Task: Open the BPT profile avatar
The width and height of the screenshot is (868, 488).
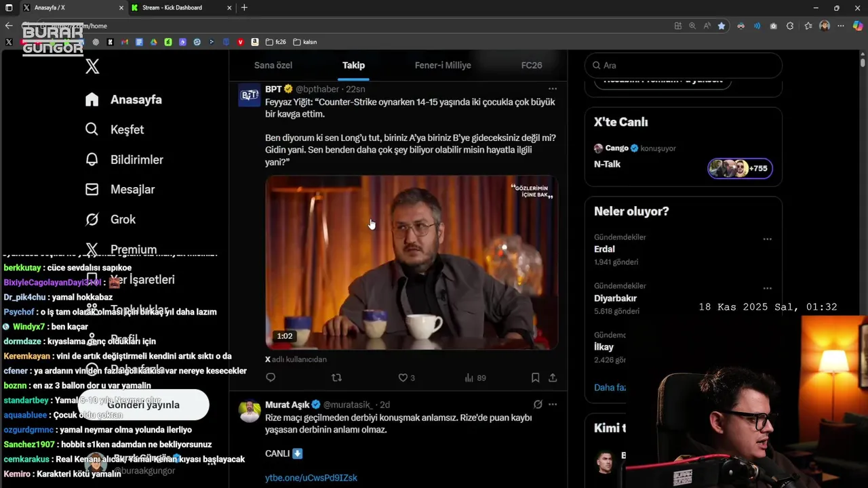Action: click(250, 96)
